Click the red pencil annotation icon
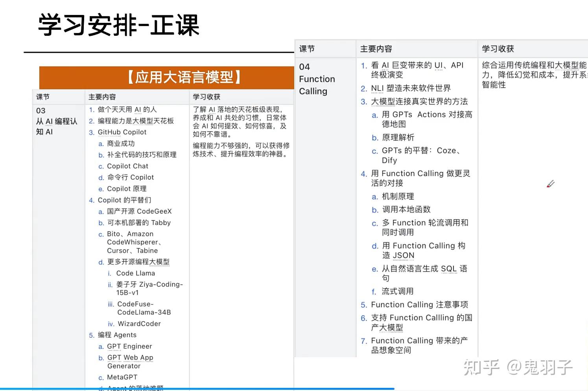 tap(551, 184)
